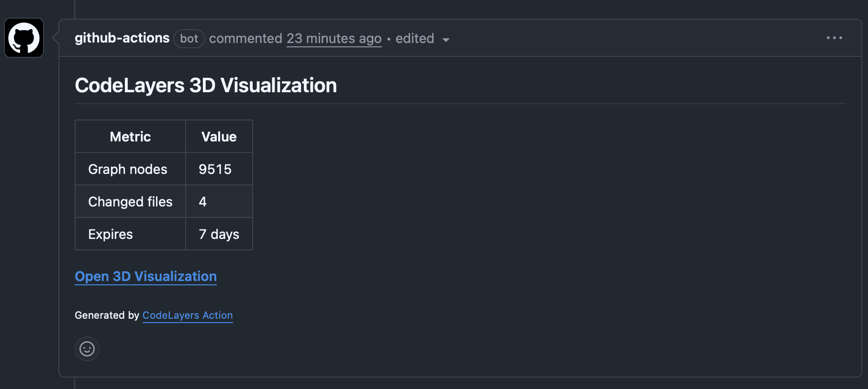This screenshot has height=389, width=868.
Task: Select the "CodeLayers 3D Visualization" heading
Action: pos(206,85)
